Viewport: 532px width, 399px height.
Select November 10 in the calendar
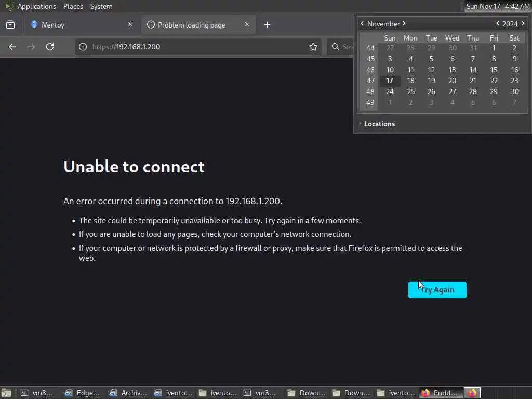[390, 70]
